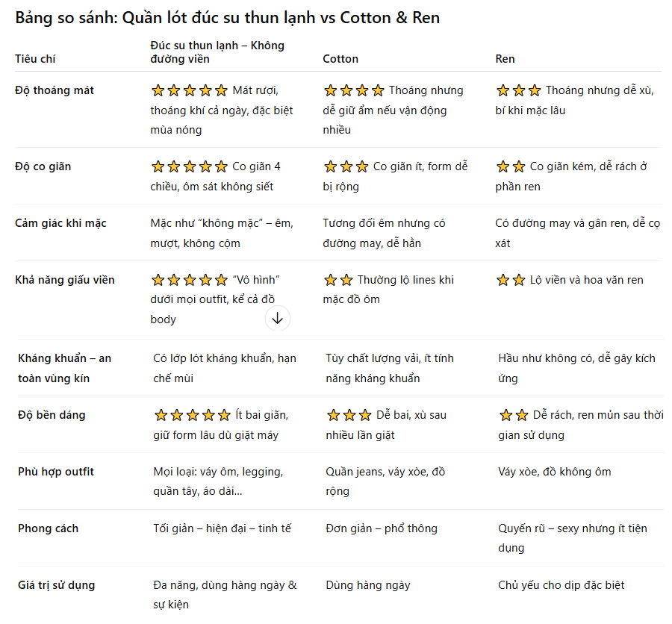Click the two stars before "Dễ rách, ren mủn"
This screenshot has height=624, width=672.
click(x=514, y=415)
